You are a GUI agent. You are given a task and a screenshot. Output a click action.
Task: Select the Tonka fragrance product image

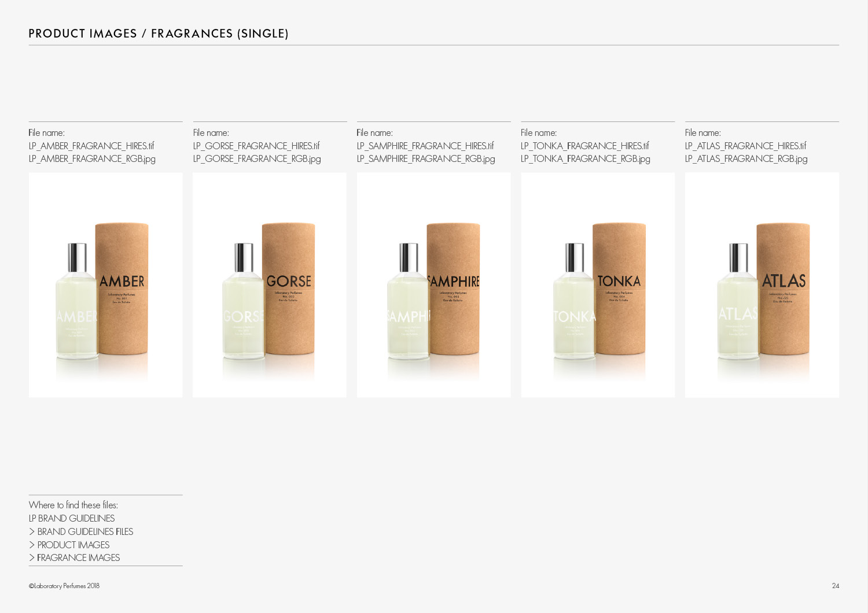598,285
